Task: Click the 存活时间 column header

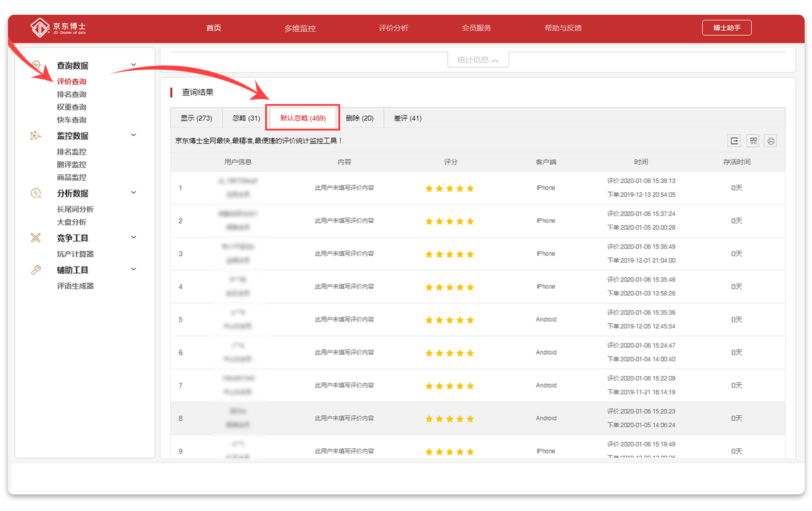Action: pos(736,162)
